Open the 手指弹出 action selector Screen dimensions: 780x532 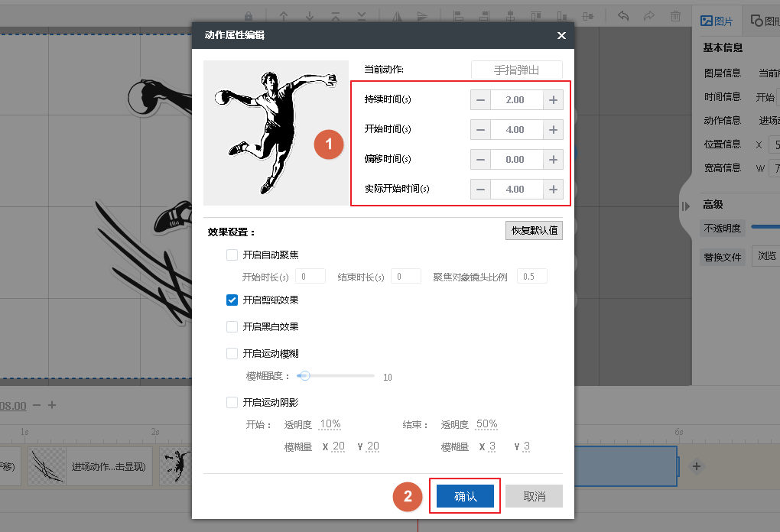516,69
